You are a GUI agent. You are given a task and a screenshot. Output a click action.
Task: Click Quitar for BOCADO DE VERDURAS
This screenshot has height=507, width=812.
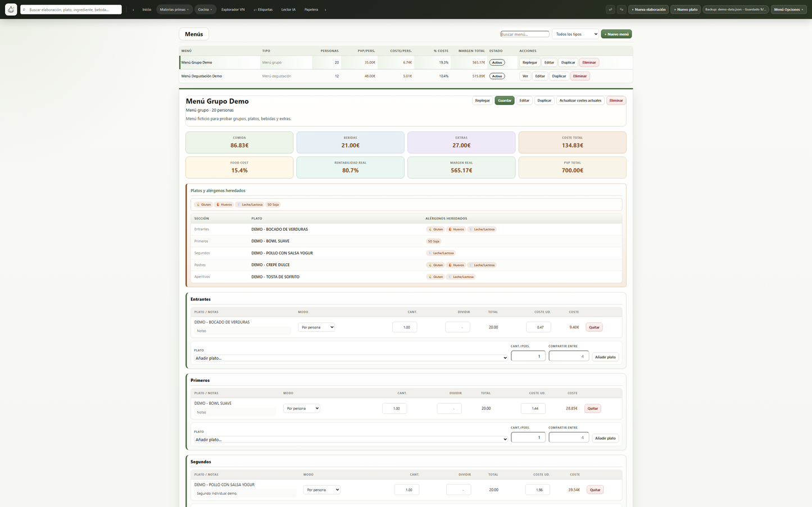pyautogui.click(x=594, y=327)
